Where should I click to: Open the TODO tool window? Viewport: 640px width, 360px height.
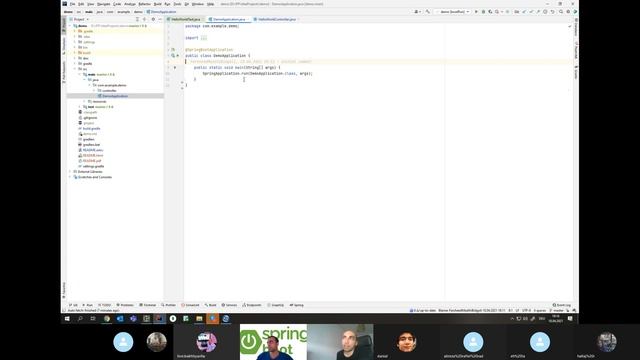pos(105,305)
